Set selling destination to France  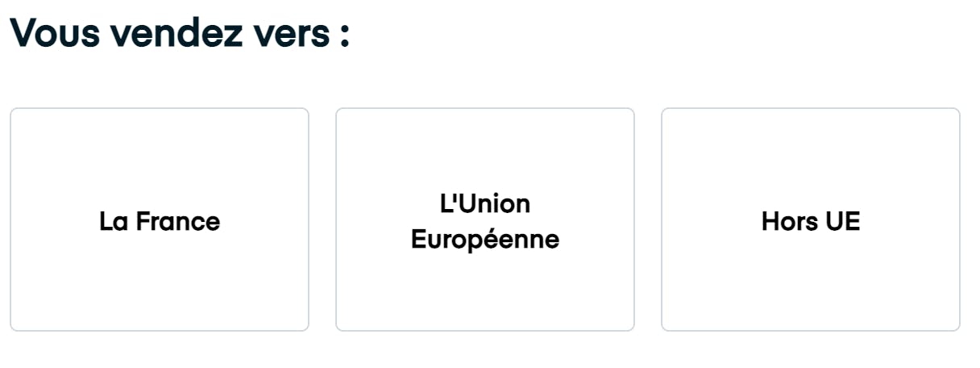(x=160, y=220)
